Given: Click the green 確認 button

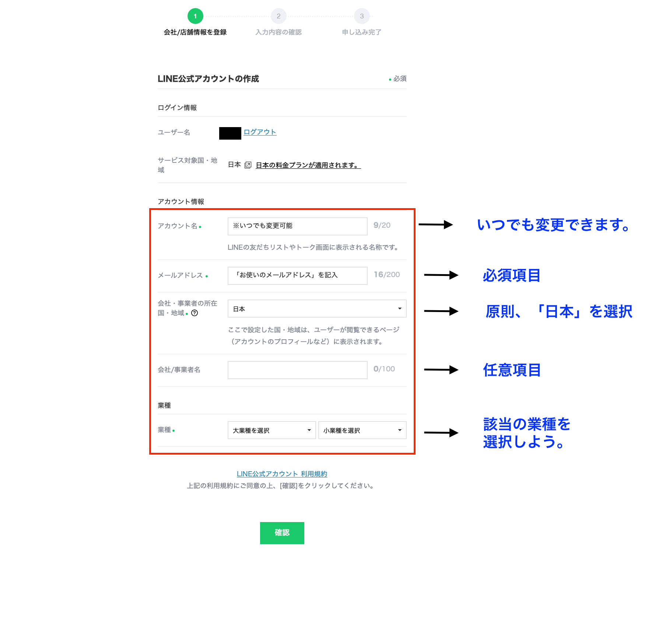Looking at the screenshot, I should pyautogui.click(x=282, y=533).
